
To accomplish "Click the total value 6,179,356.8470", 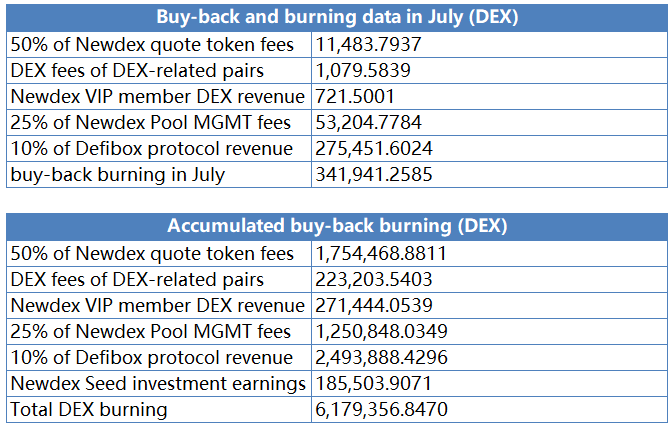I will point(381,409).
